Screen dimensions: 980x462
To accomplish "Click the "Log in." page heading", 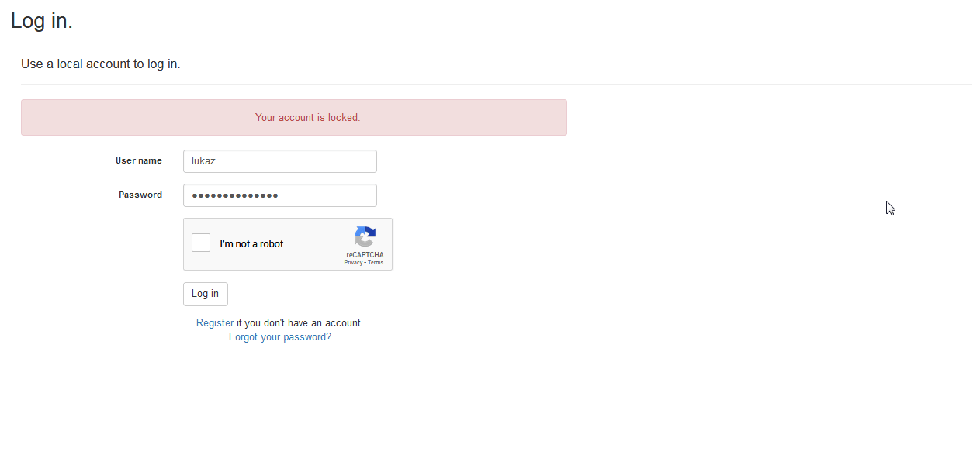I will pos(42,22).
